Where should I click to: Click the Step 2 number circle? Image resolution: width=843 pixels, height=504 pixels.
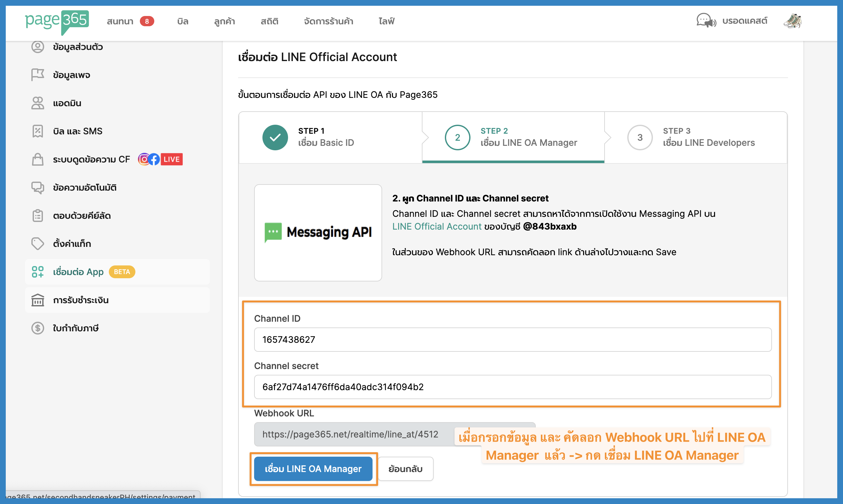pos(458,137)
